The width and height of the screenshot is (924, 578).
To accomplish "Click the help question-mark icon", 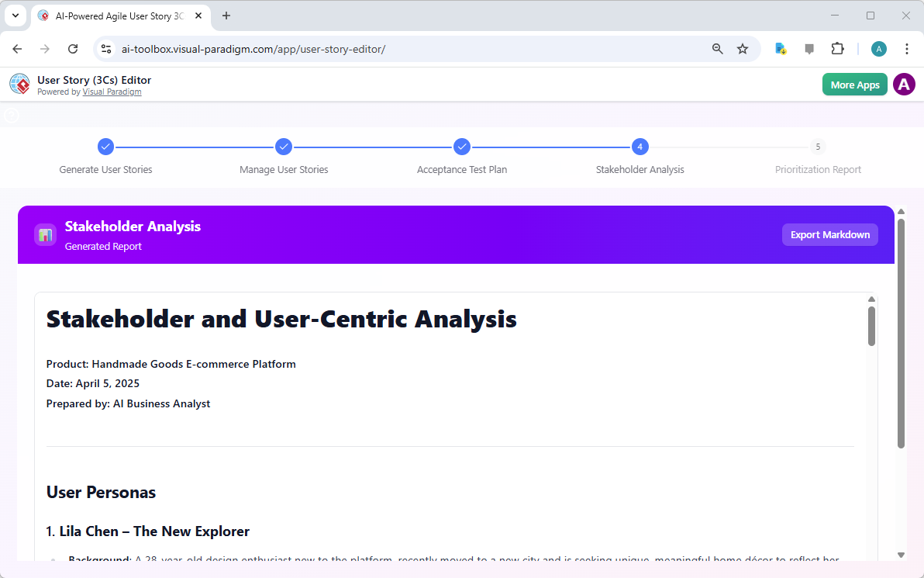I will [11, 114].
